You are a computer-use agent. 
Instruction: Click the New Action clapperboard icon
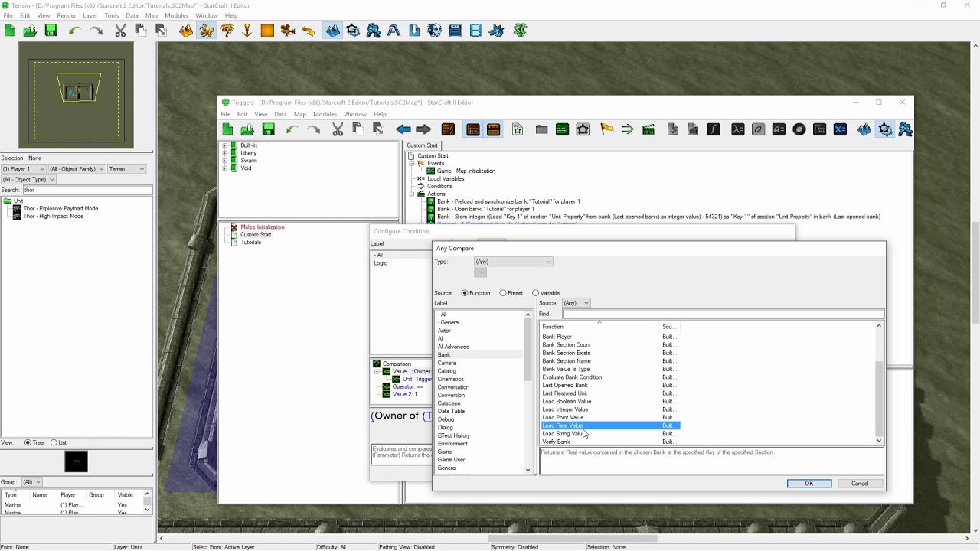[x=648, y=129]
